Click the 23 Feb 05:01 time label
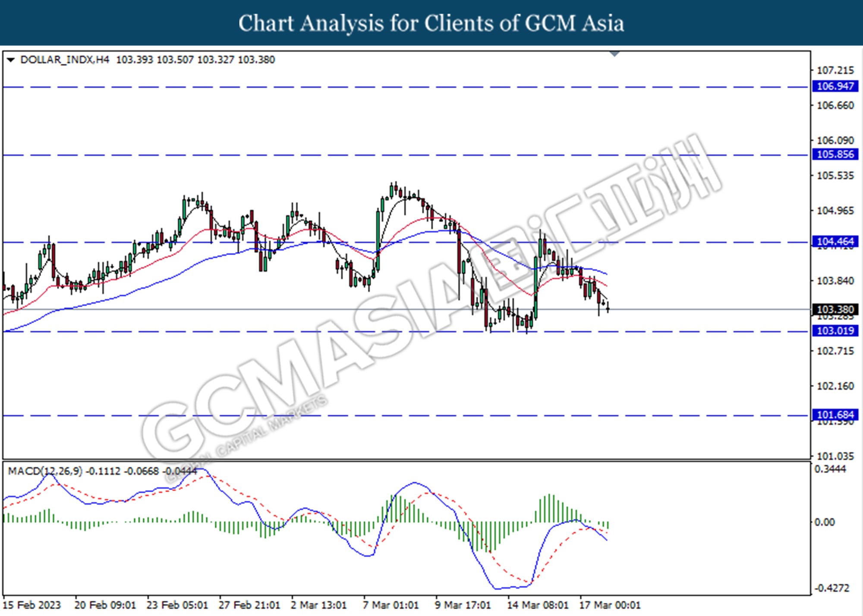Screen dimensions: 863x616 177,605
